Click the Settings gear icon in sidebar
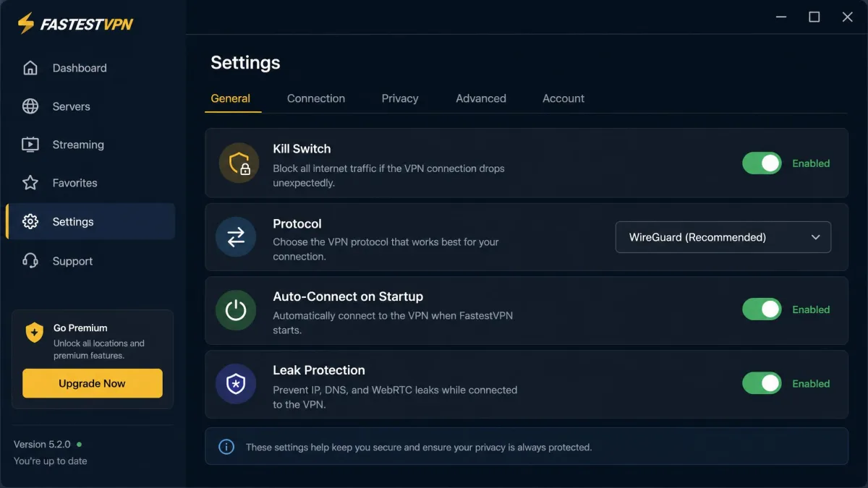 pyautogui.click(x=30, y=222)
